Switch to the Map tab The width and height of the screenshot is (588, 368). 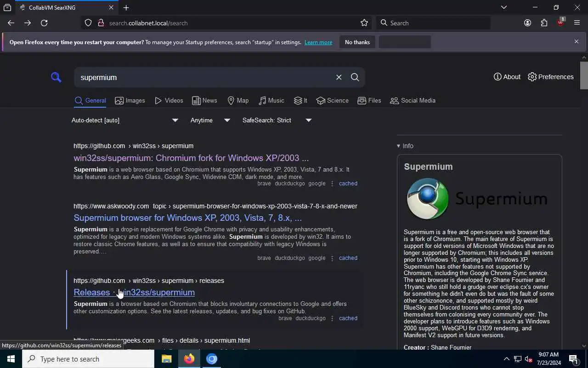coord(238,100)
